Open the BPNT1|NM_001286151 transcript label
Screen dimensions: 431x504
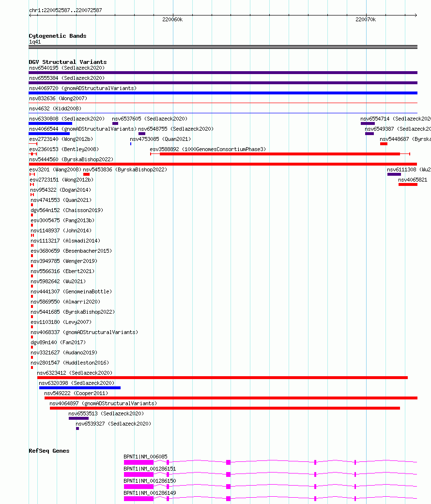[x=150, y=469]
